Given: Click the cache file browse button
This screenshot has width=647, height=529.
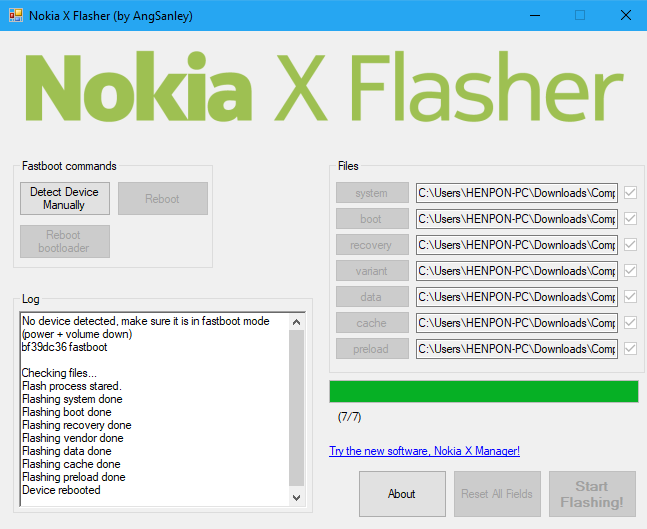Looking at the screenshot, I should 372,323.
